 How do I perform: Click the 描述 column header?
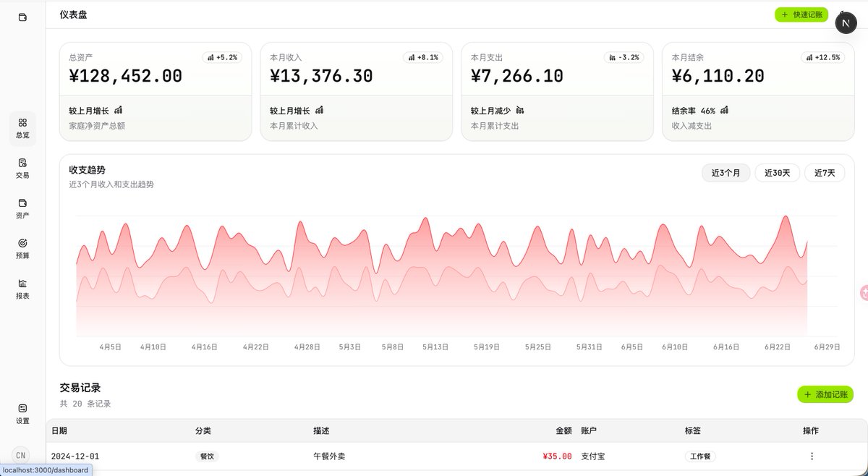click(321, 430)
